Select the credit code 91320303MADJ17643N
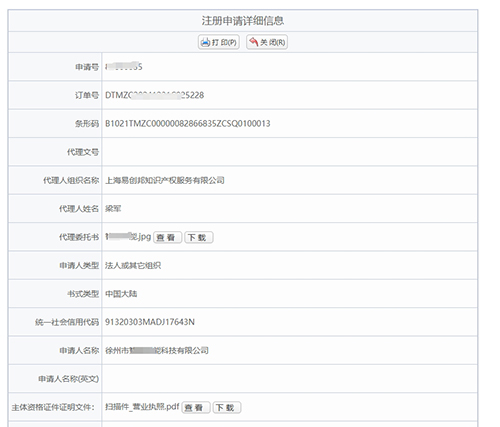 [150, 322]
